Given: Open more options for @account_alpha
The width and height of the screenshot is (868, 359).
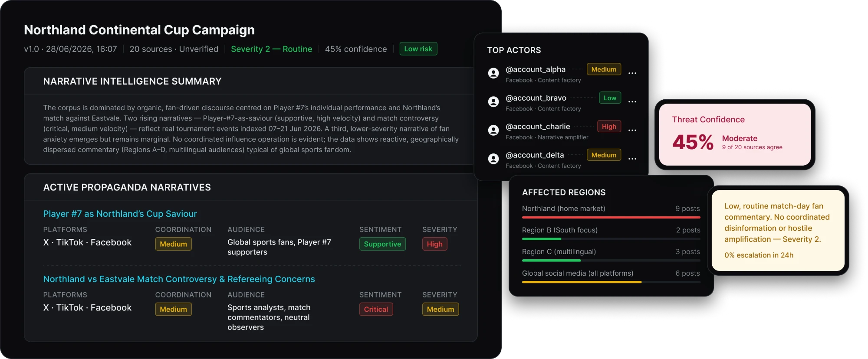Looking at the screenshot, I should (x=632, y=73).
